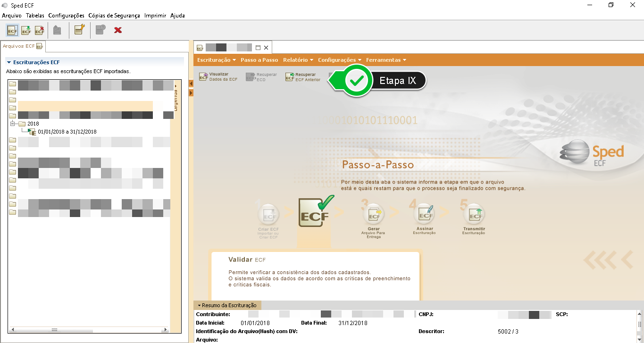Click the tree horizontal scrollbar thumb
This screenshot has width=644, height=343.
pyautogui.click(x=54, y=330)
